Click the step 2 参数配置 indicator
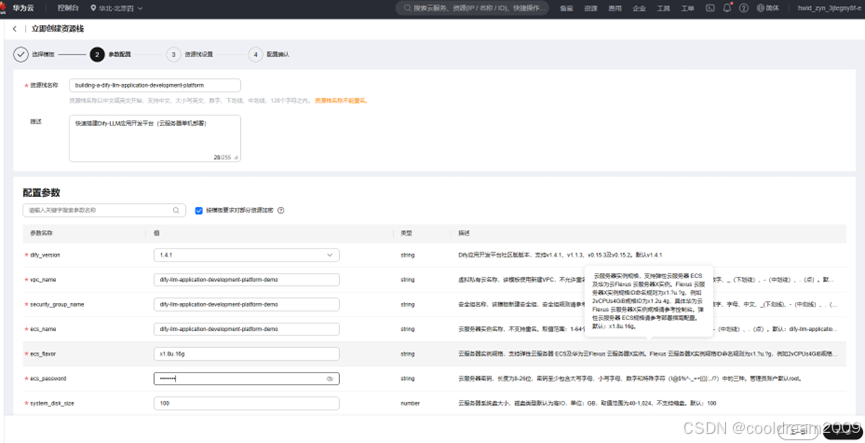The height and width of the screenshot is (443, 865). pyautogui.click(x=111, y=55)
